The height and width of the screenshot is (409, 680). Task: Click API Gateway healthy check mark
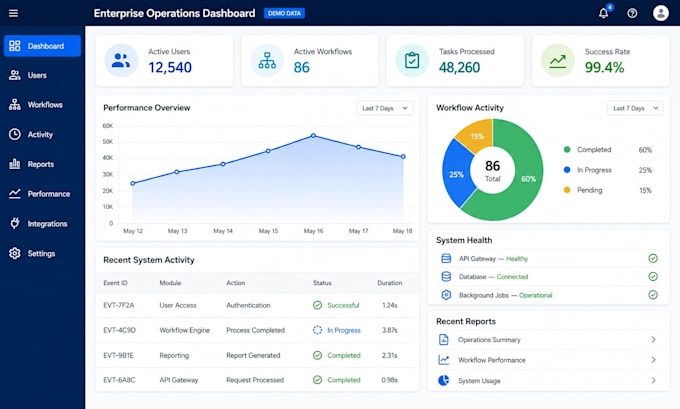coord(653,258)
